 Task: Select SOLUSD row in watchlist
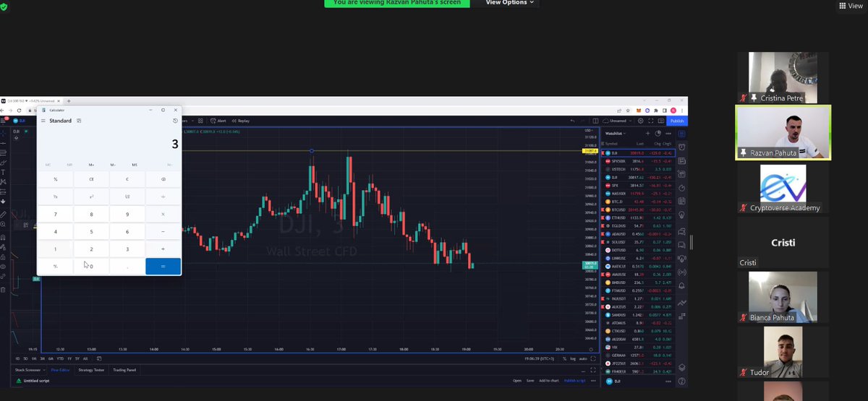(x=637, y=242)
